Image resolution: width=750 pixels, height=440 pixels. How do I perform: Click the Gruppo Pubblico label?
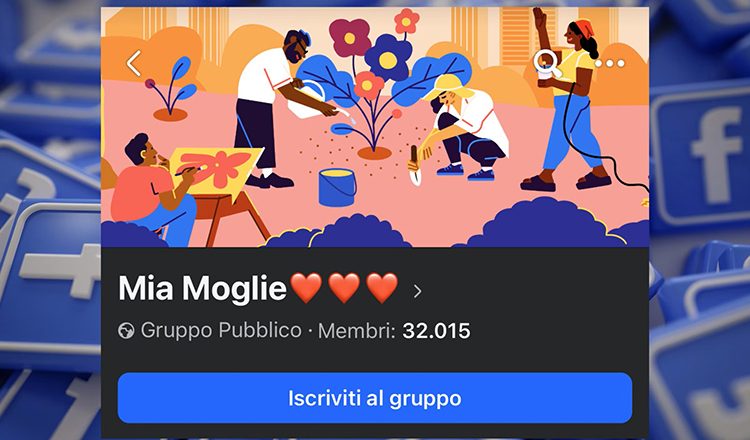click(221, 330)
